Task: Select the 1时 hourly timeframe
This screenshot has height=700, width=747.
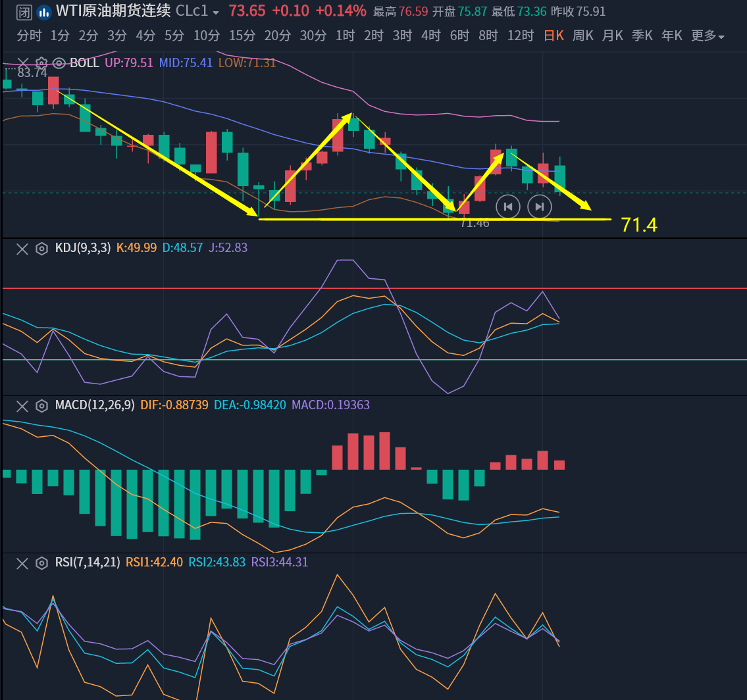Action: pyautogui.click(x=346, y=36)
